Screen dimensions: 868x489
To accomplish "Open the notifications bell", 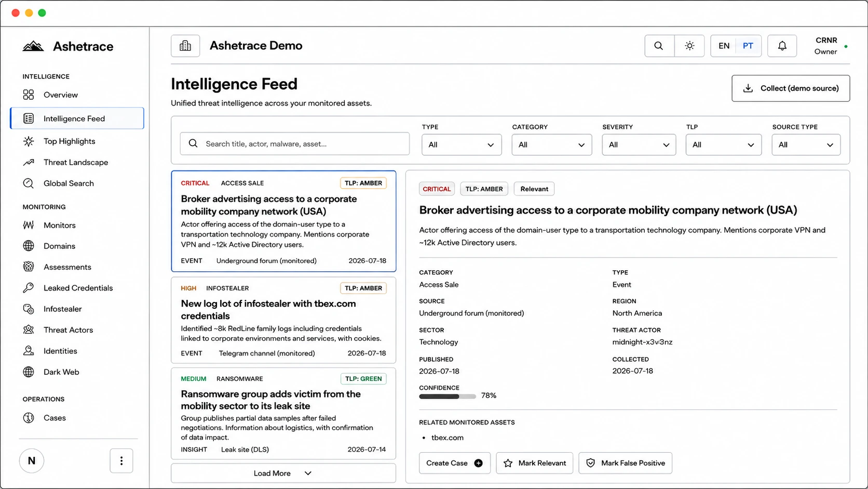I will click(x=782, y=46).
